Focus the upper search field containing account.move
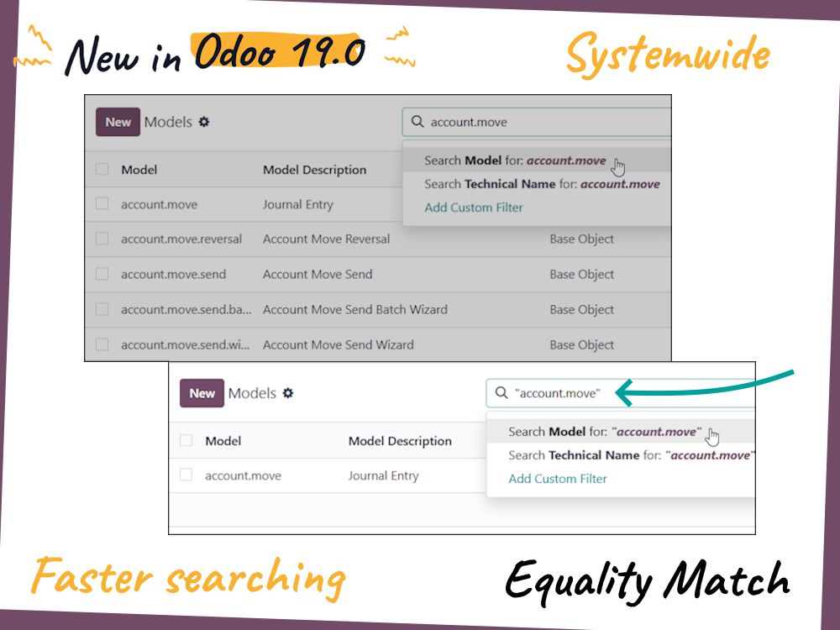Viewport: 840px width, 630px height. (x=537, y=122)
